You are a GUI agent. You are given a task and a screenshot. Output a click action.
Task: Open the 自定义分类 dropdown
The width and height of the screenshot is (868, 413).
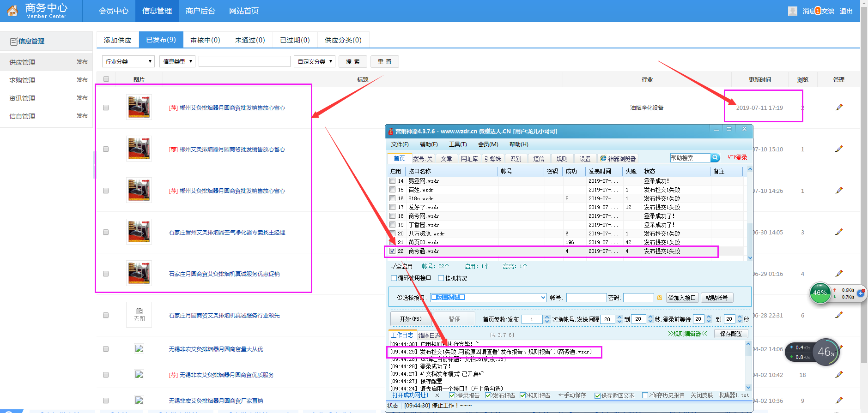[314, 61]
